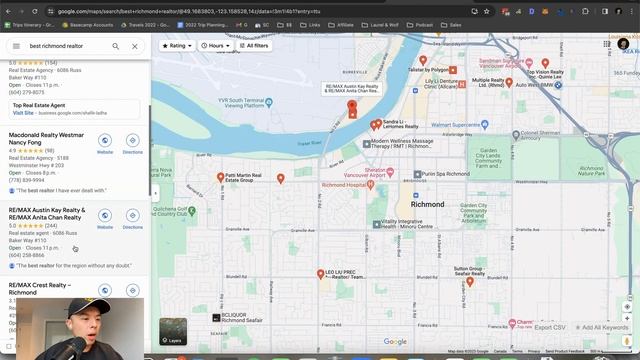Open the Rating filter dropdown

click(x=177, y=46)
